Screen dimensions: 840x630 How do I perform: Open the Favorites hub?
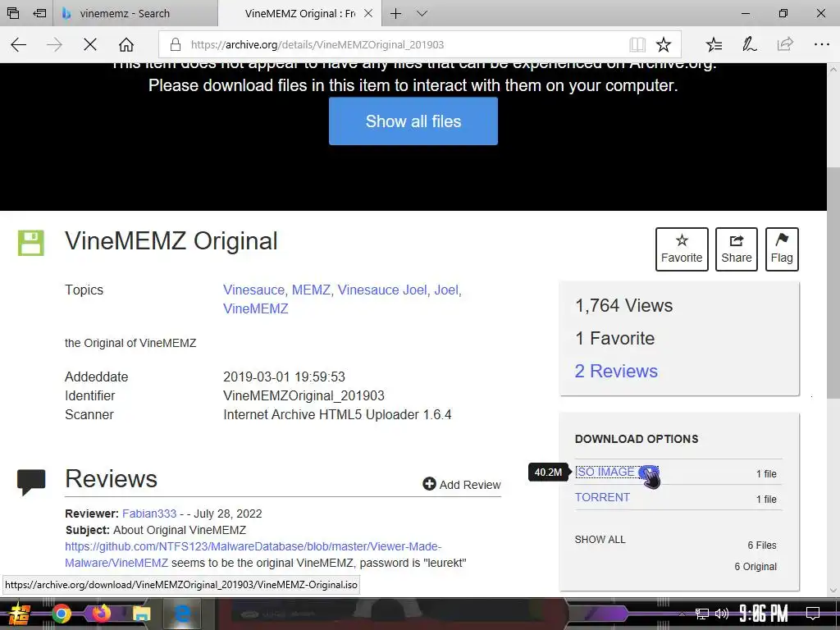point(714,44)
